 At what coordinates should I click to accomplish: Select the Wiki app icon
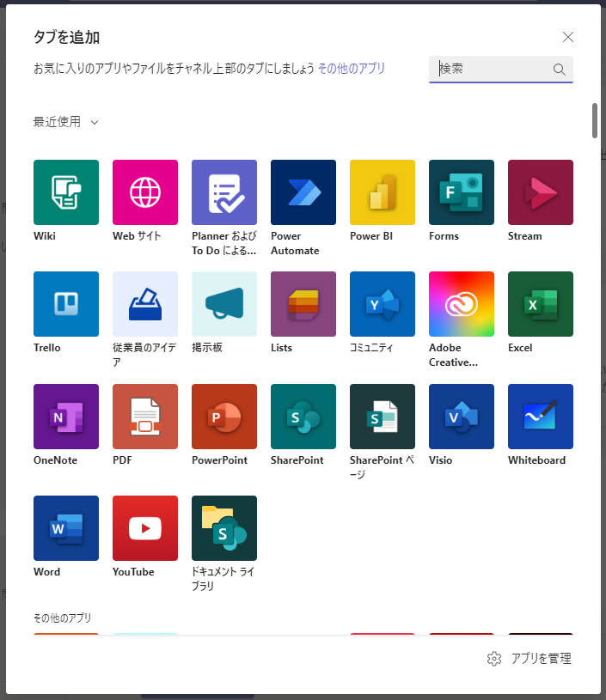coord(66,192)
